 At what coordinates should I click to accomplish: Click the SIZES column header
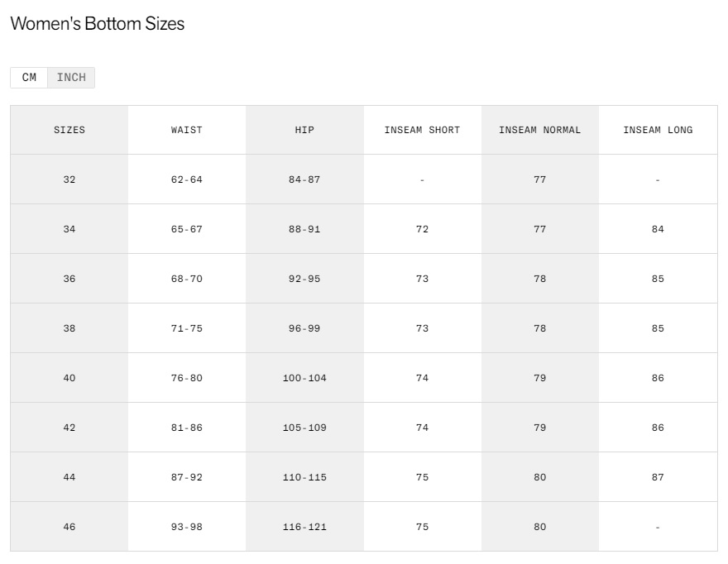point(69,130)
